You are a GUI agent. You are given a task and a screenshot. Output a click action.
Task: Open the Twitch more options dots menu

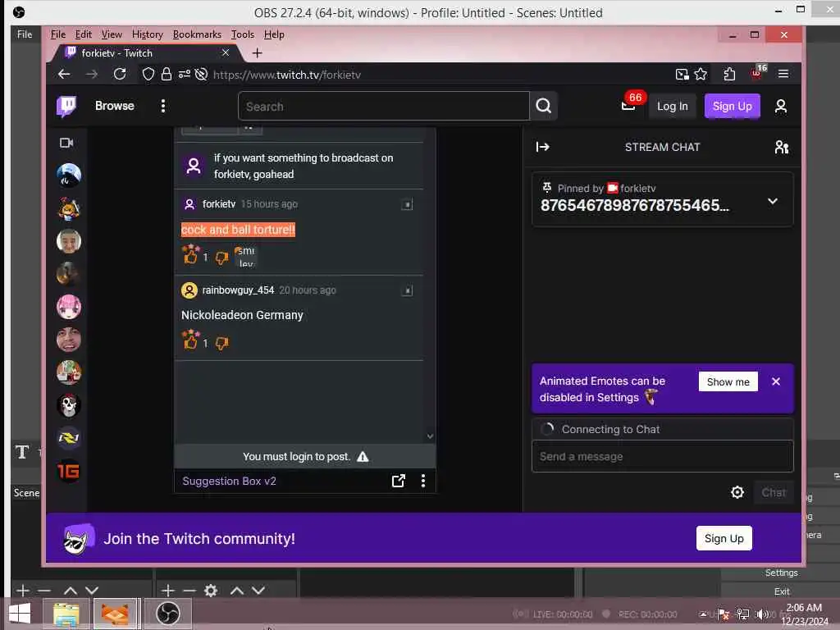[x=163, y=106]
